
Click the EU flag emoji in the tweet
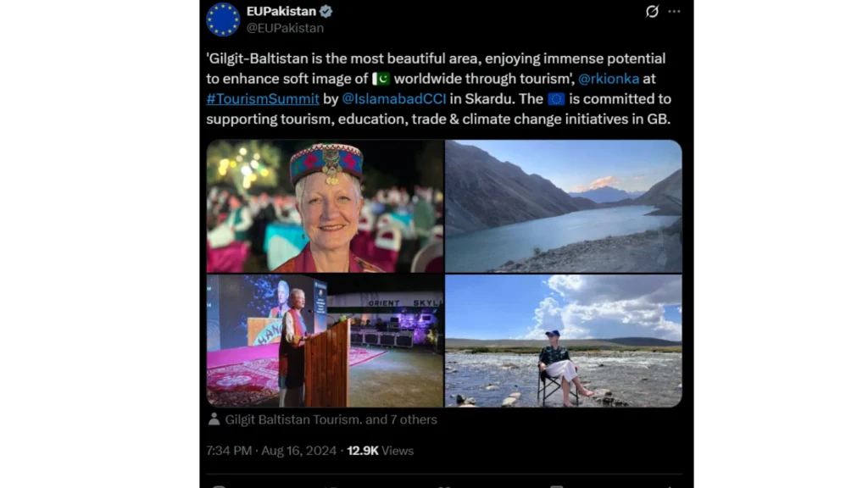click(556, 99)
